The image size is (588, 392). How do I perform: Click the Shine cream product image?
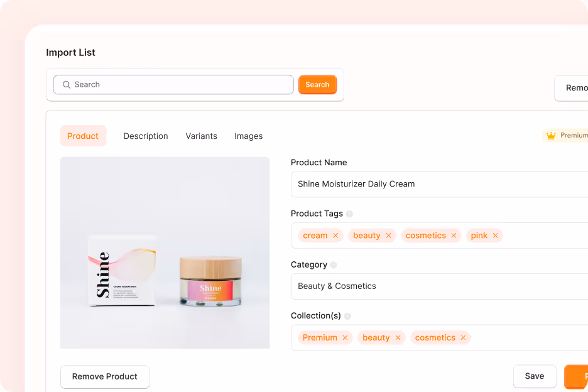tap(165, 253)
